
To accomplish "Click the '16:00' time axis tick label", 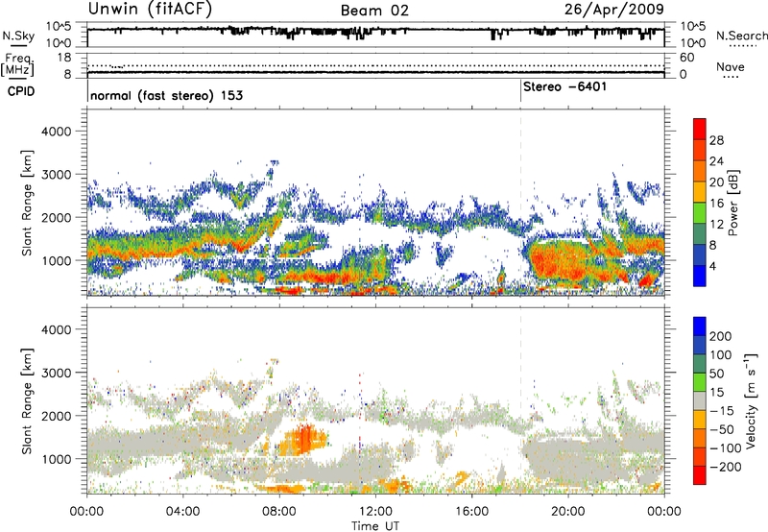I will point(471,512).
